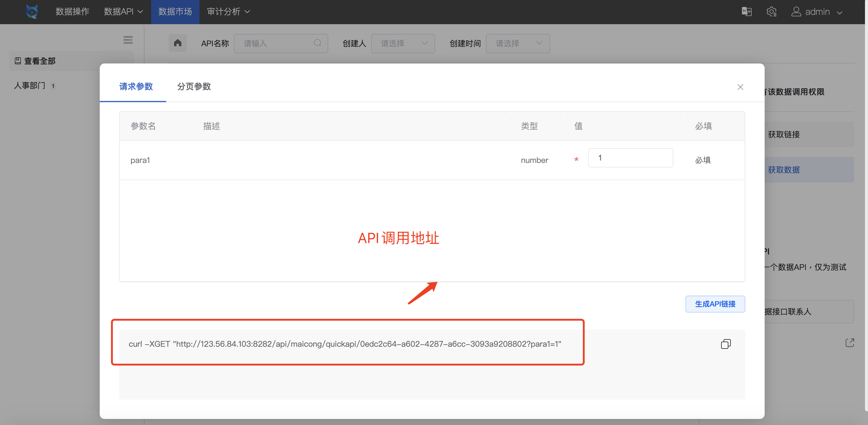Close the parameter dialog with the X
868x425 pixels.
click(740, 87)
